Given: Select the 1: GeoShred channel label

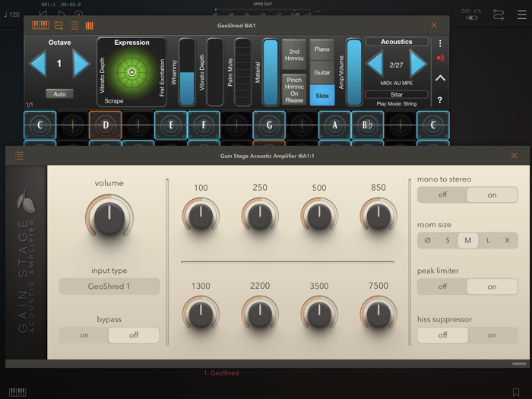Looking at the screenshot, I should (x=221, y=373).
